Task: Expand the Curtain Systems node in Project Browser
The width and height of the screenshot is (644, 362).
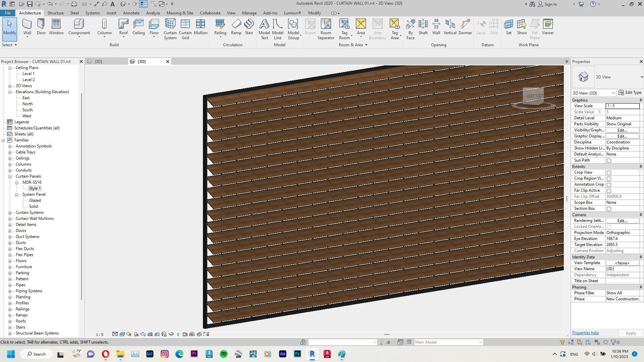Action: click(x=10, y=212)
